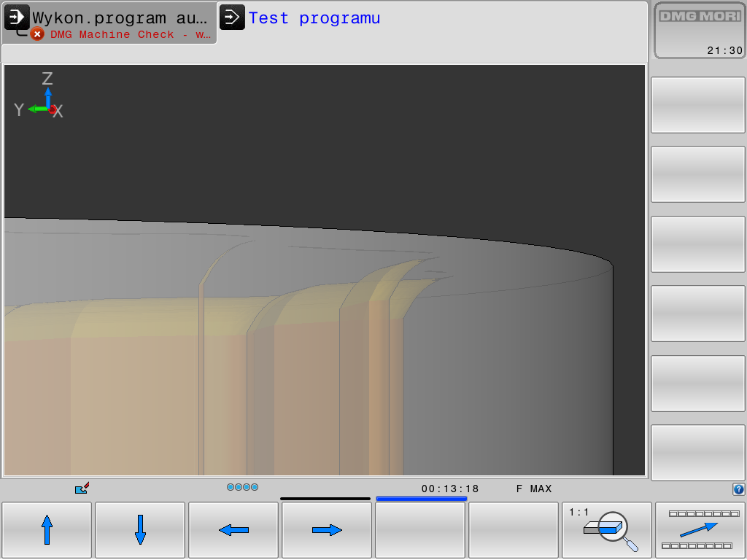
Task: Click the blue soft-key row indicator bar
Action: [x=421, y=499]
